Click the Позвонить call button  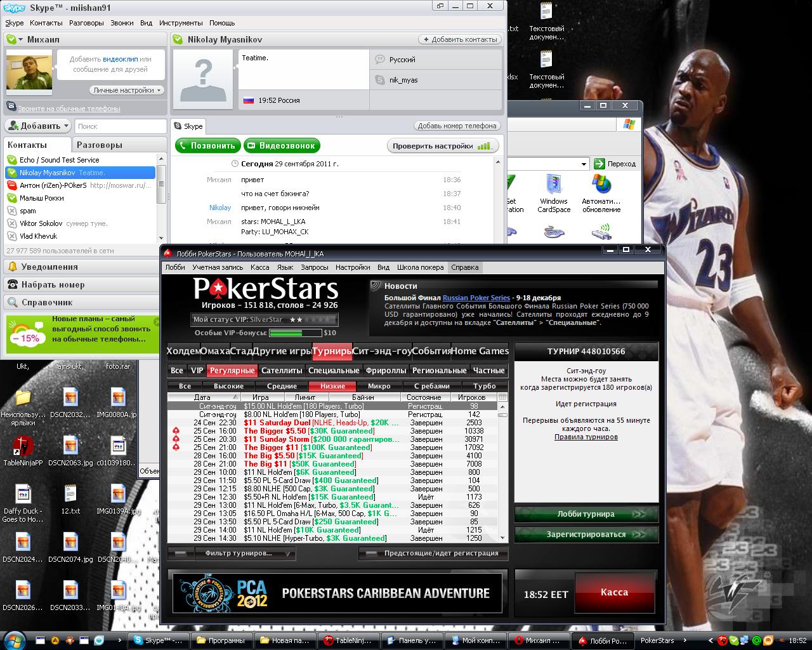[208, 145]
